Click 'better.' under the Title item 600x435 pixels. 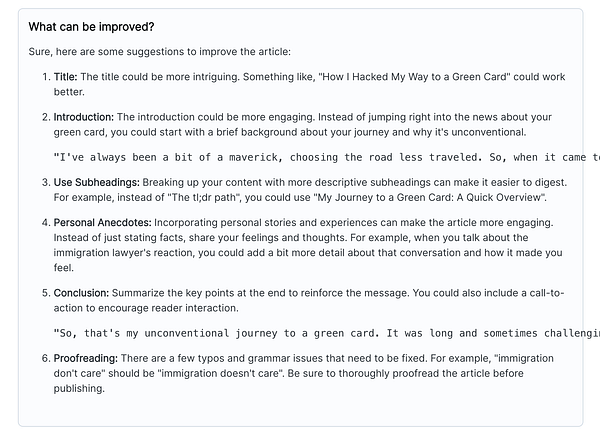point(69,92)
